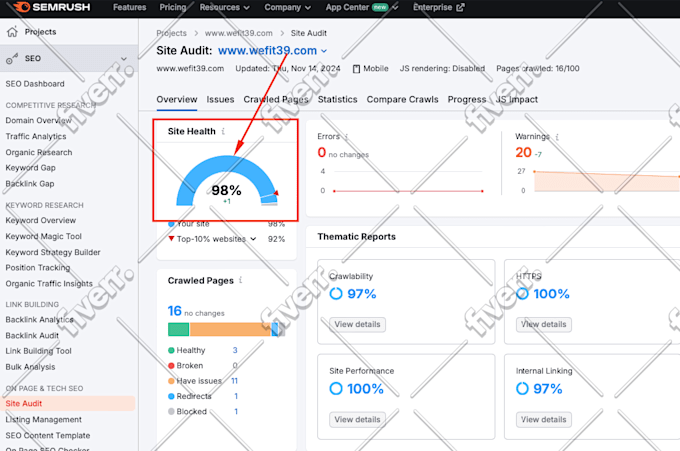
Task: Select Site Audit in sidebar
Action: coord(68,403)
